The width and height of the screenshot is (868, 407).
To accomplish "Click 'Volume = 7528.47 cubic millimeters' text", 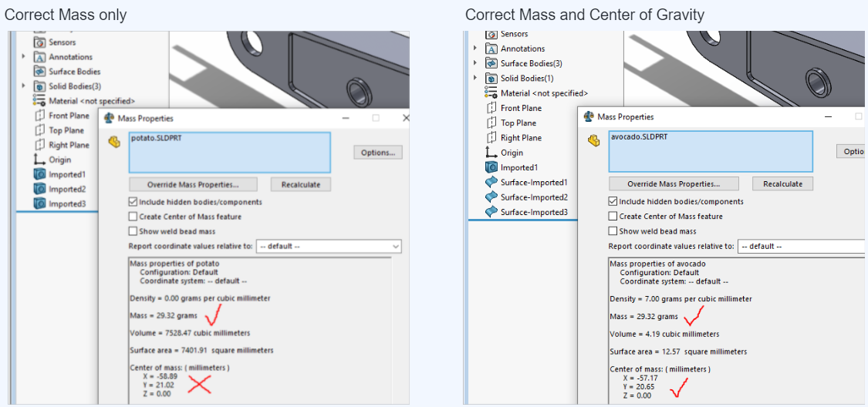I will 189,333.
